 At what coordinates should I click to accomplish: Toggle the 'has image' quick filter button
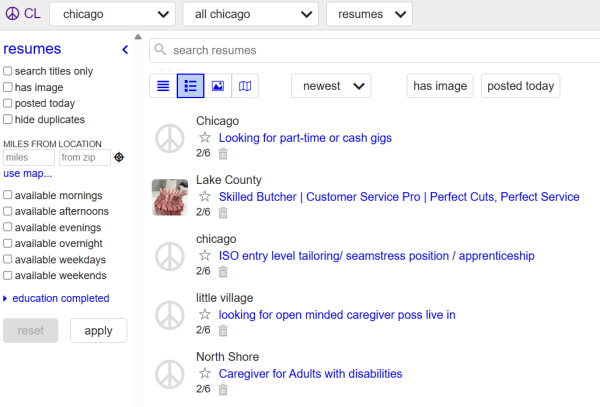pos(440,86)
